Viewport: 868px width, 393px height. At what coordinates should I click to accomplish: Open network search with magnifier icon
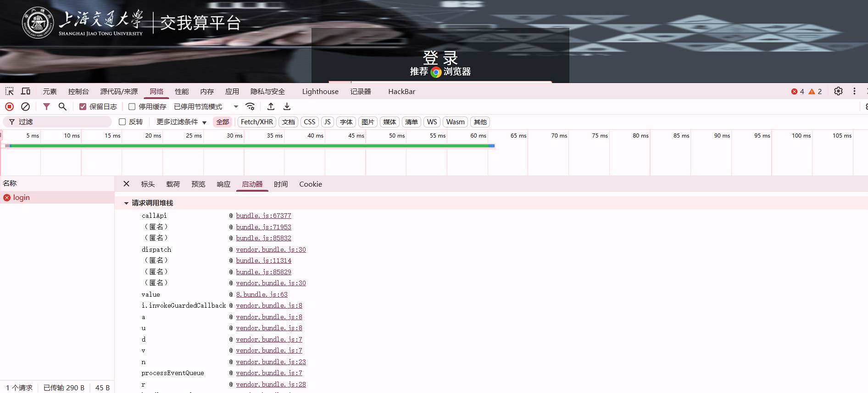62,107
